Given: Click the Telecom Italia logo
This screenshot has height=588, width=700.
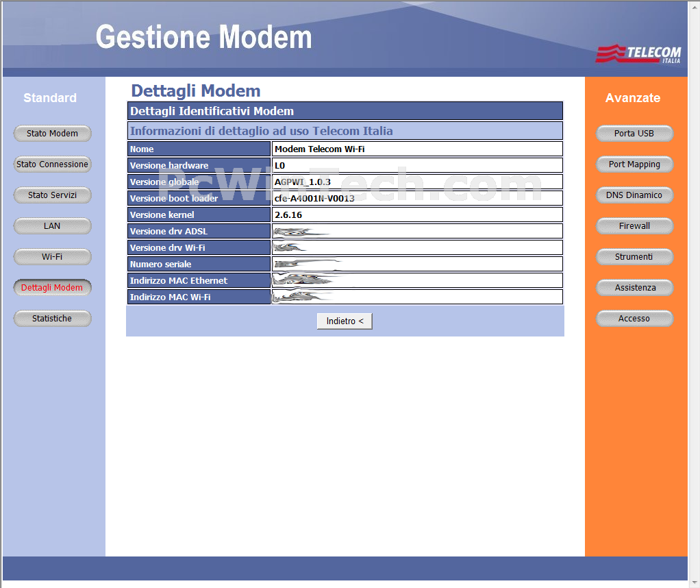Looking at the screenshot, I should (638, 53).
